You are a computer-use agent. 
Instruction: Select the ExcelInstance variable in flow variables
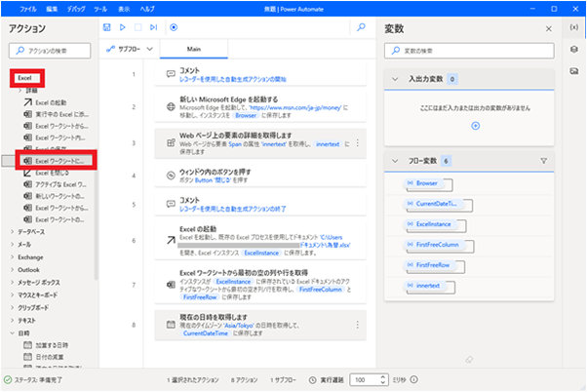click(x=431, y=224)
